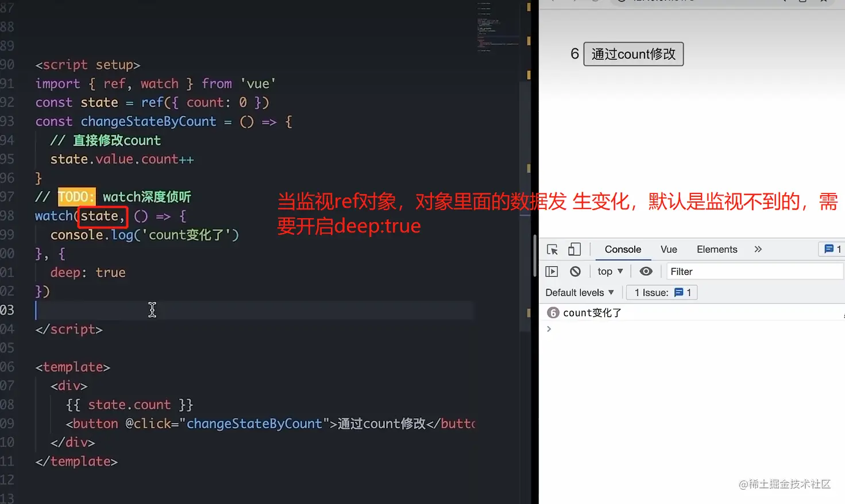
Task: Toggle the live expression eye icon
Action: pos(646,272)
